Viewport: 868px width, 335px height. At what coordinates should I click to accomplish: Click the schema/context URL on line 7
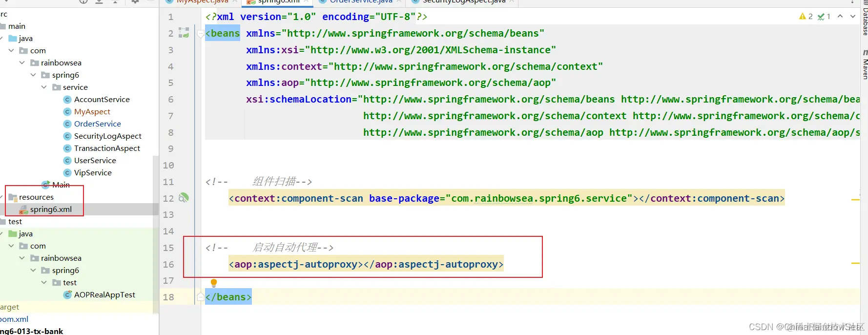click(x=495, y=116)
